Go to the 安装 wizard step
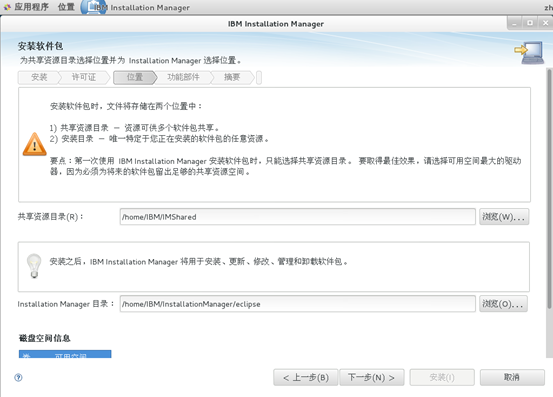The height and width of the screenshot is (397, 553). pyautogui.click(x=39, y=78)
